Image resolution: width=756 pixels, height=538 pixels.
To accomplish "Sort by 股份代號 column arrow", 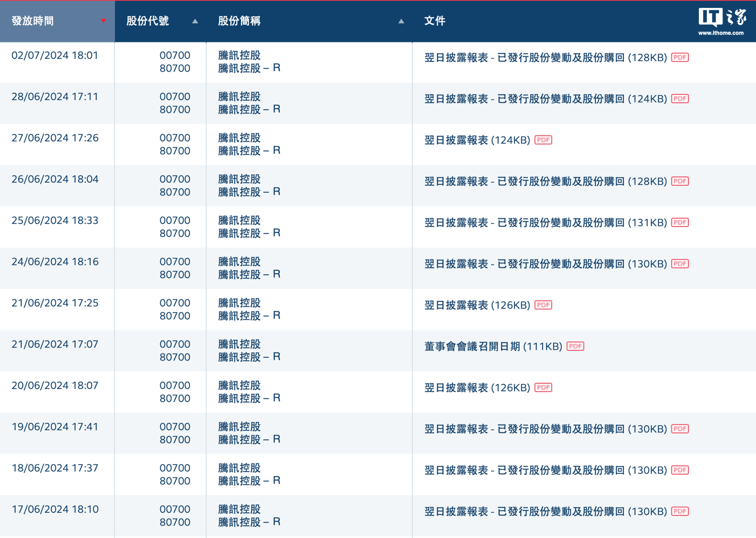I will pyautogui.click(x=195, y=22).
